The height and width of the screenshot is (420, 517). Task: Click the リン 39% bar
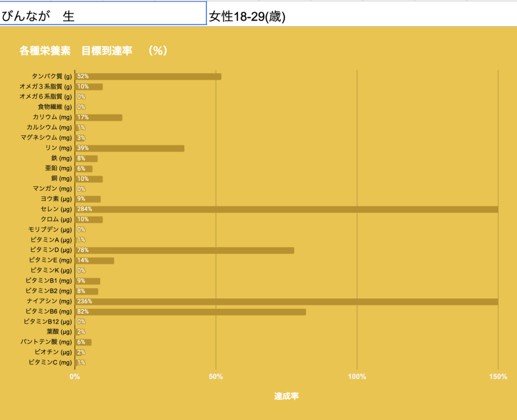click(x=130, y=148)
